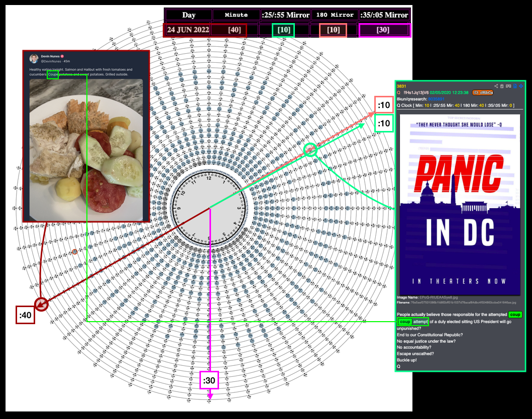Click the long hash value after 'Filename:'
This screenshot has height=419, width=532.
[464, 303]
